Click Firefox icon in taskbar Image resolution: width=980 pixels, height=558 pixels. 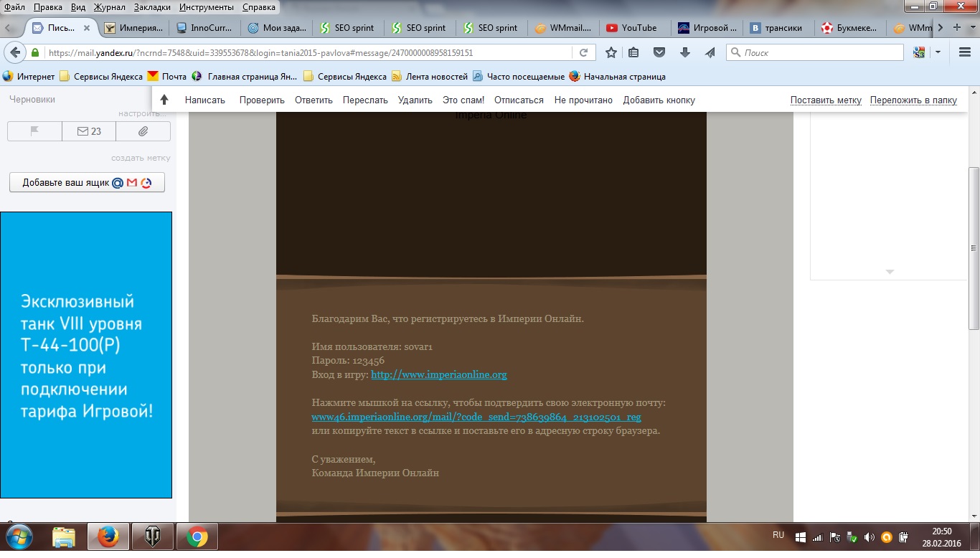(108, 537)
